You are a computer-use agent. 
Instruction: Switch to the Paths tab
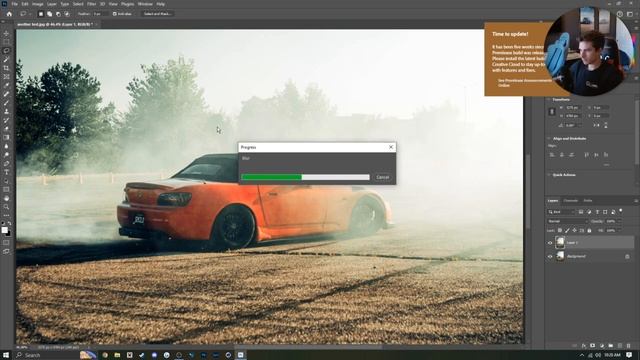tap(588, 201)
